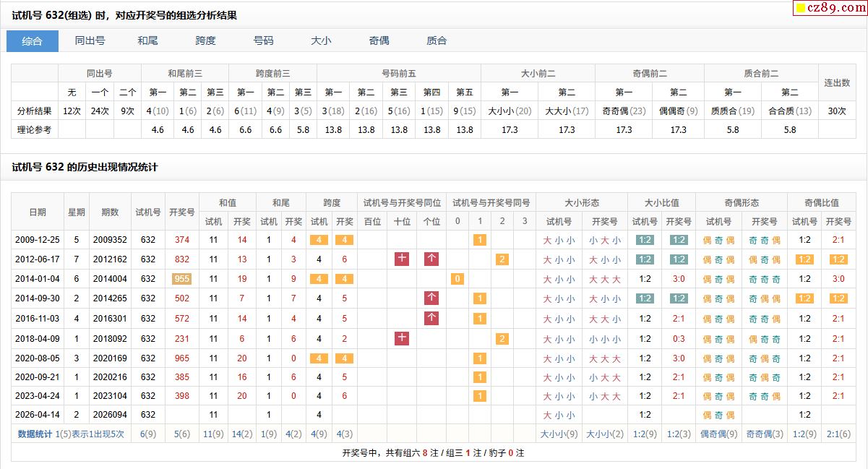Viewport: 868px width, 469px height.
Task: Click the red 十位 badge in the 2018092 row
Action: pyautogui.click(x=402, y=338)
